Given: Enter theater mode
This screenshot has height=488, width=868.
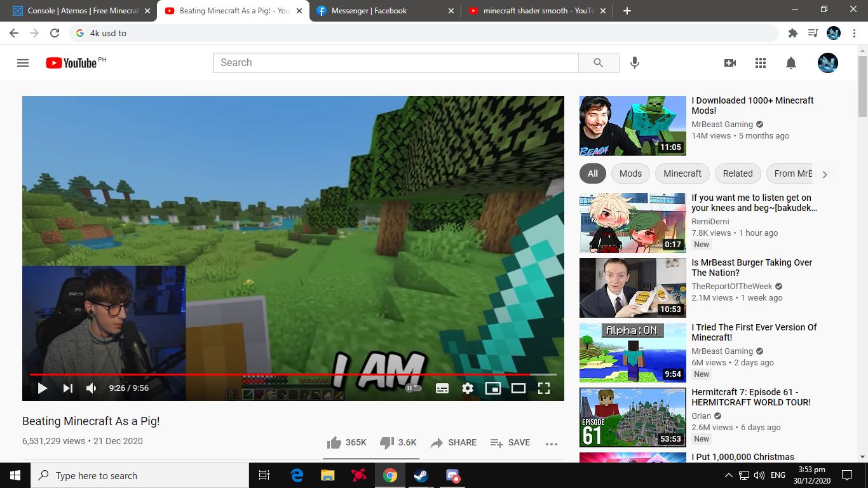Looking at the screenshot, I should (519, 388).
